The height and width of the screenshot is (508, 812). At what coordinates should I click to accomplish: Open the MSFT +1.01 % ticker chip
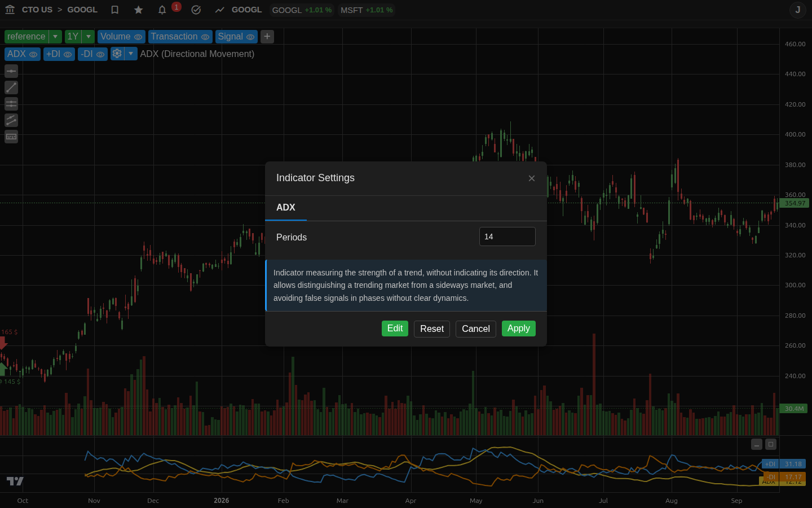click(367, 10)
